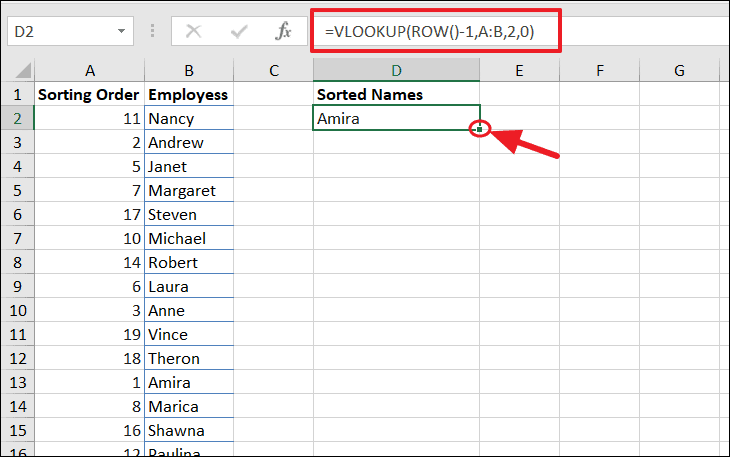730x457 pixels.
Task: Select the cell with 'Margaret'
Action: point(189,190)
